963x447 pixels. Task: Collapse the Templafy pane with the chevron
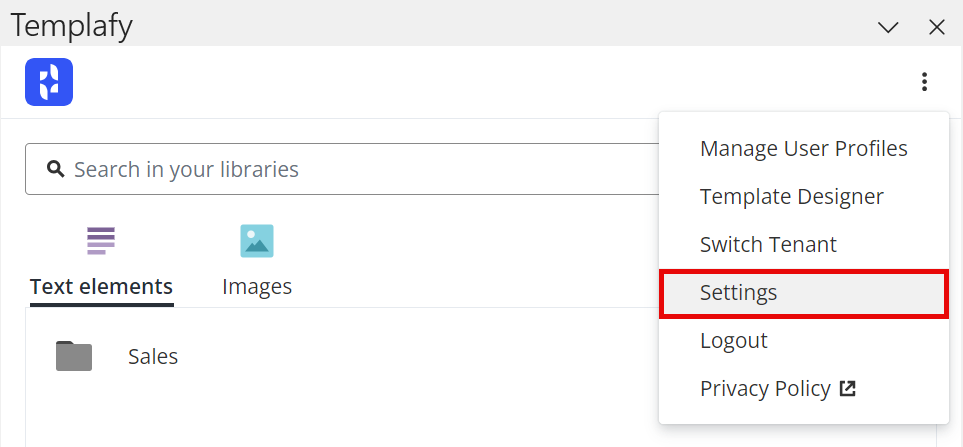click(888, 27)
